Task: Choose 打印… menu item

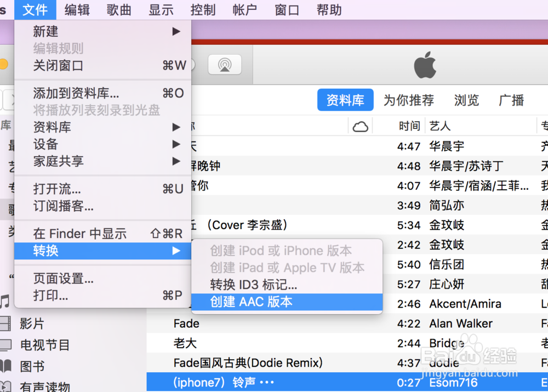Action: [103, 296]
